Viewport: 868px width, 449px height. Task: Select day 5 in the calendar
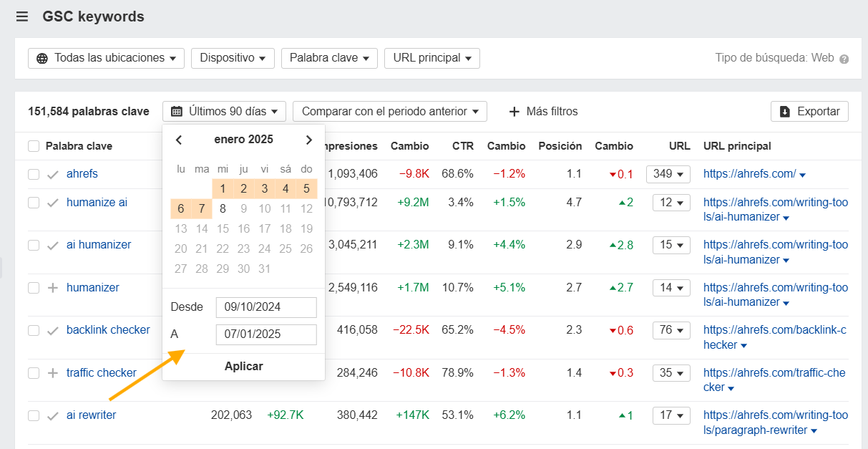point(306,189)
